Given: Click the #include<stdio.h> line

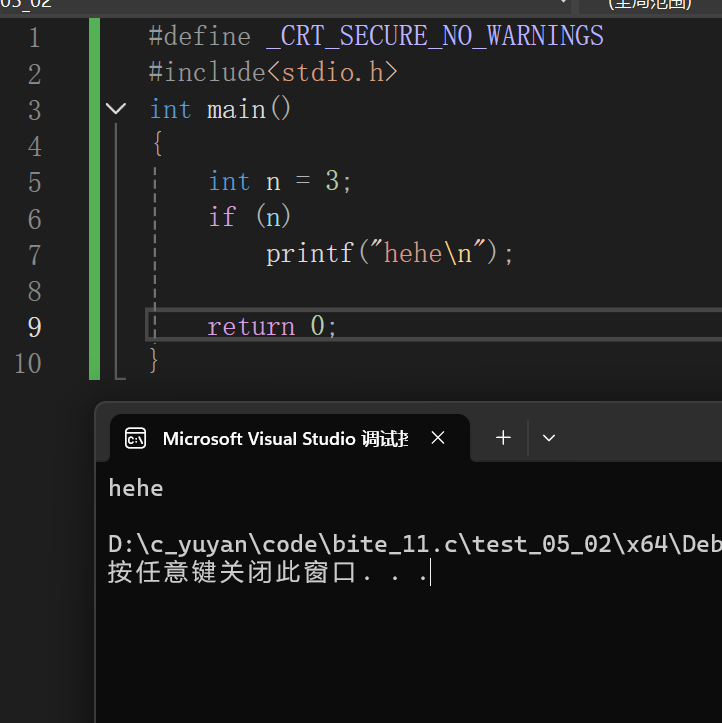Looking at the screenshot, I should point(273,72).
